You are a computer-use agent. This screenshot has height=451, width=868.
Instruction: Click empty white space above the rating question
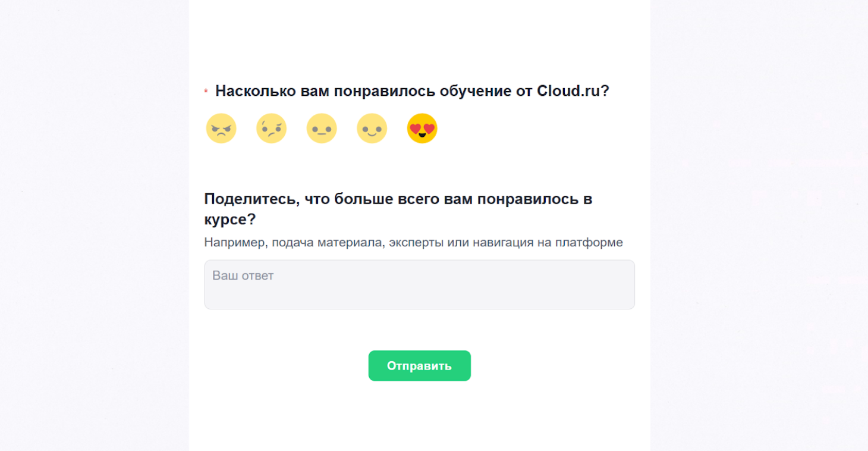pos(419,36)
